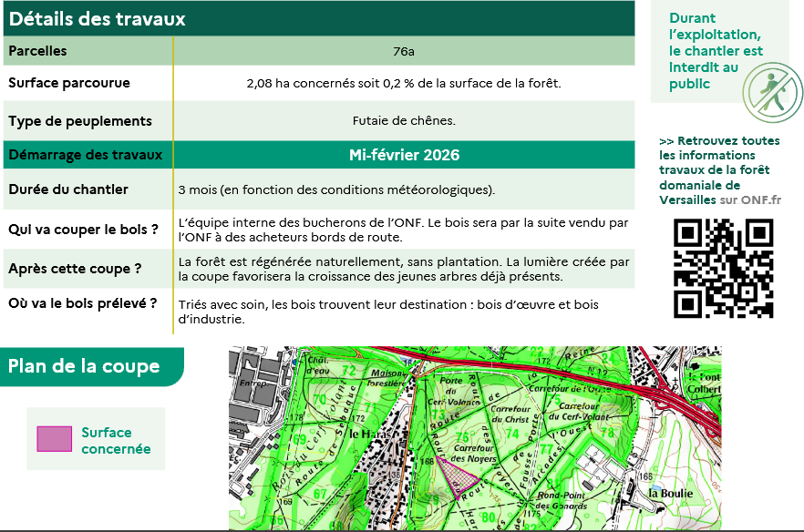
Task: Click the pink 'Surface concernée' legend swatch
Action: tap(54, 439)
